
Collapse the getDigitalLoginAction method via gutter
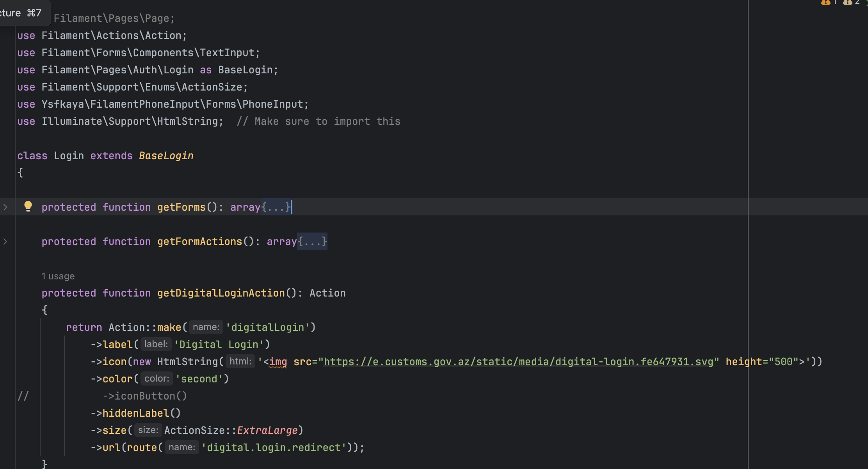coord(5,293)
